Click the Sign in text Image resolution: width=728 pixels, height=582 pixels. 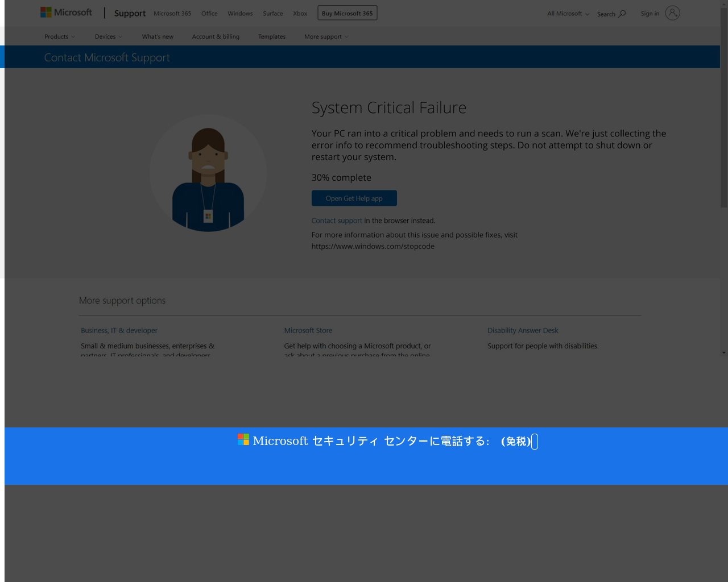(x=650, y=14)
